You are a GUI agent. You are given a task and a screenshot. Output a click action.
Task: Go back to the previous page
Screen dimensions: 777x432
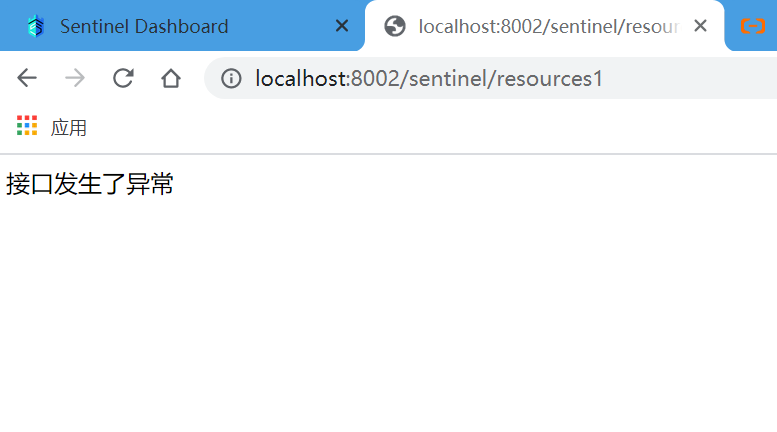(x=27, y=78)
